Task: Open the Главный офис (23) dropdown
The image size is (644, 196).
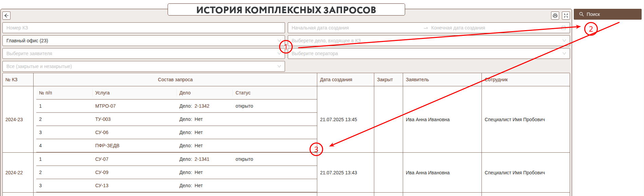Action: click(143, 41)
